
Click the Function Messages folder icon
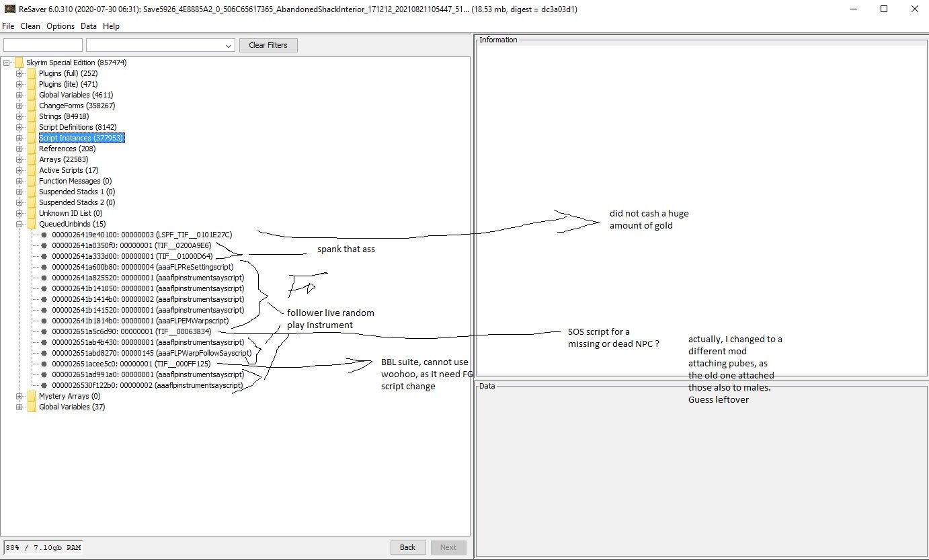pos(32,181)
